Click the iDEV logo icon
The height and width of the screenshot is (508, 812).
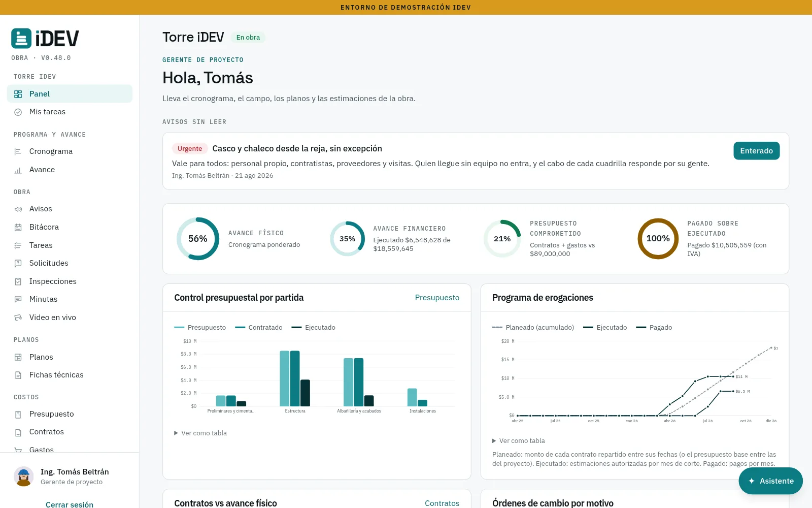pyautogui.click(x=21, y=38)
